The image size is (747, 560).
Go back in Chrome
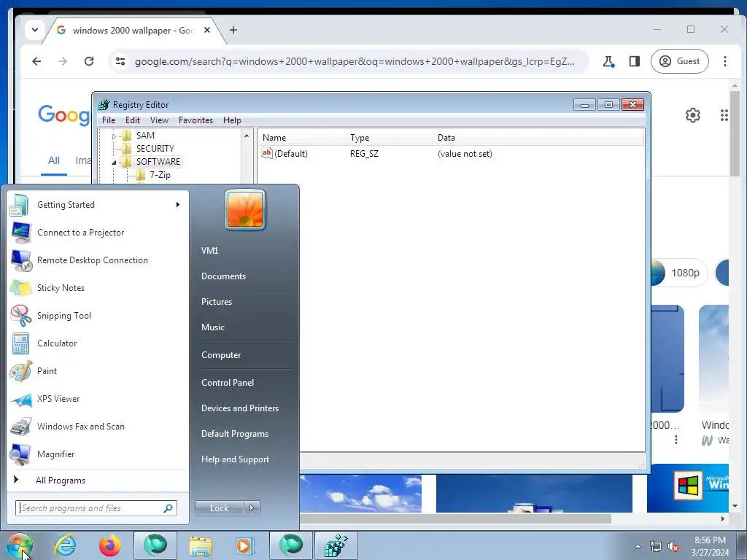tap(36, 61)
